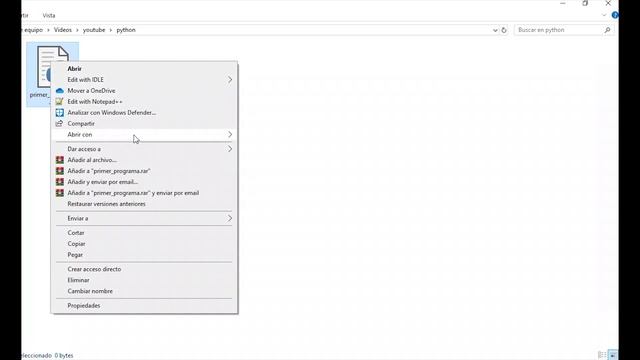Select Cambiar nombre
This screenshot has width=640, height=360.
point(144,291)
